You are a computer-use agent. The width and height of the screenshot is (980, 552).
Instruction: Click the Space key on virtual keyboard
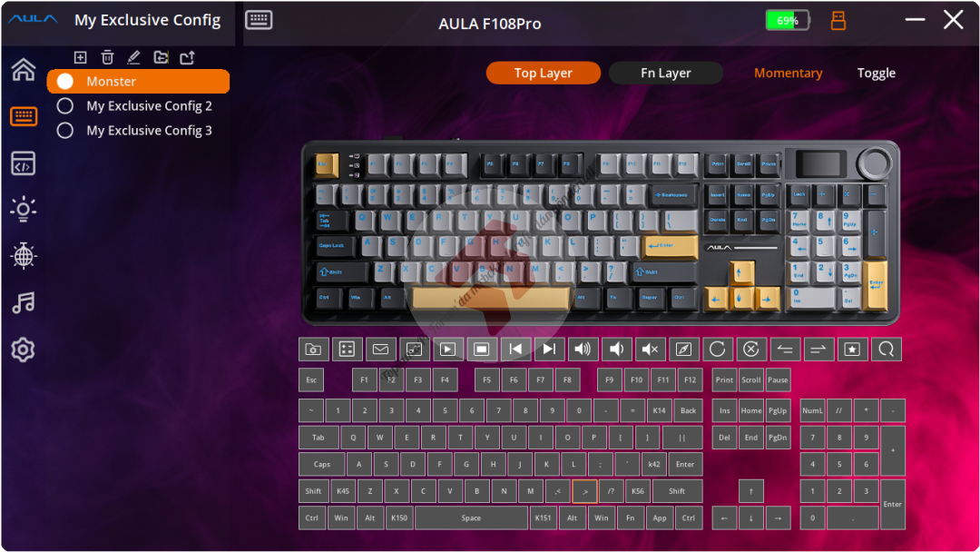471,517
